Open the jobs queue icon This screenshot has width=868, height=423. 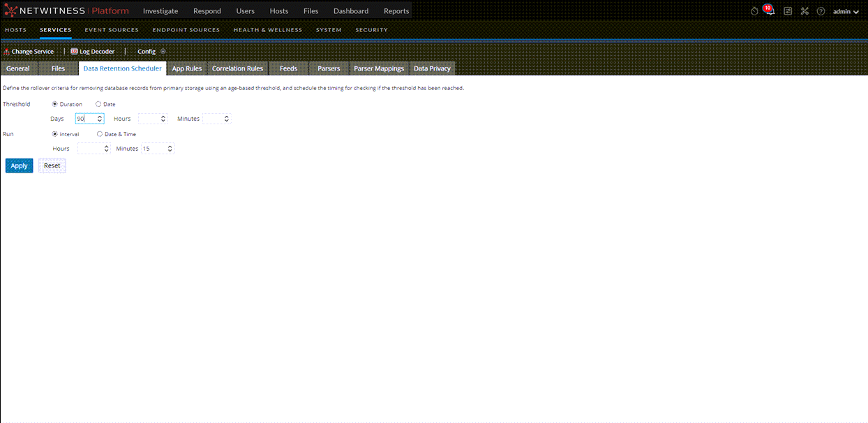(788, 10)
